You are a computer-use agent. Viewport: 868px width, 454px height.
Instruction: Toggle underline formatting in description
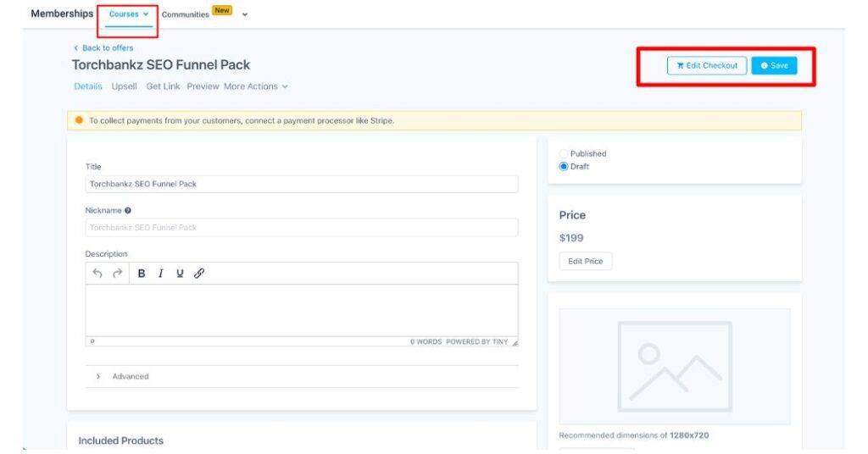coord(180,274)
